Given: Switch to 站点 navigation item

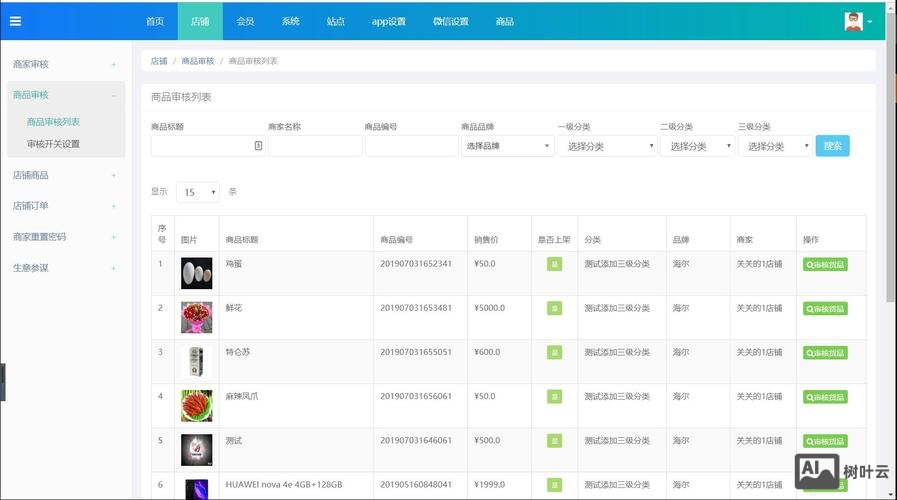Looking at the screenshot, I should point(335,21).
